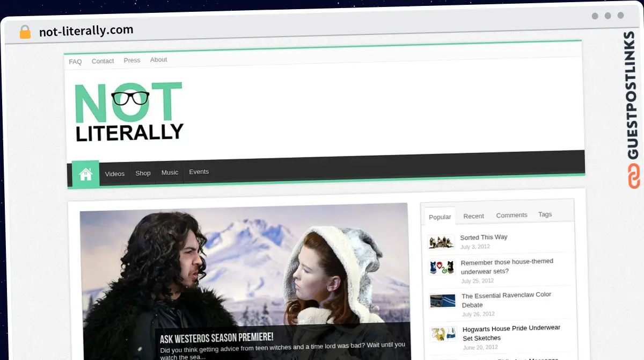The width and height of the screenshot is (644, 360).
Task: Click the padlock icon beside the URL
Action: tap(24, 31)
